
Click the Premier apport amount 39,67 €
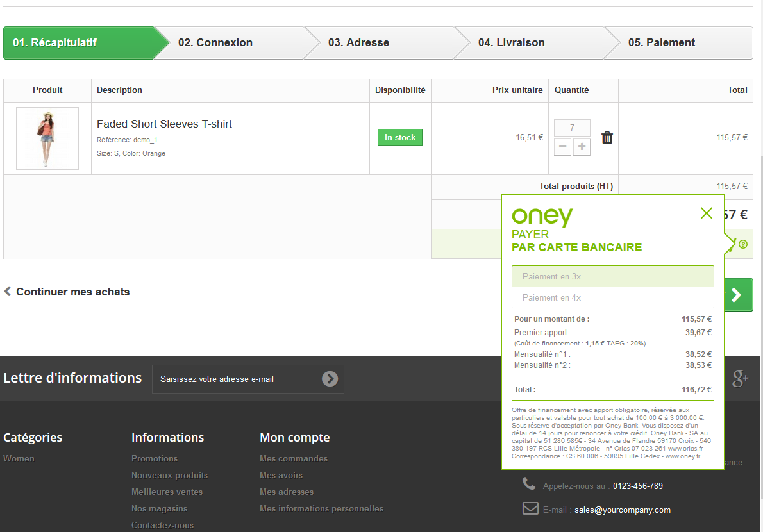[x=698, y=333]
